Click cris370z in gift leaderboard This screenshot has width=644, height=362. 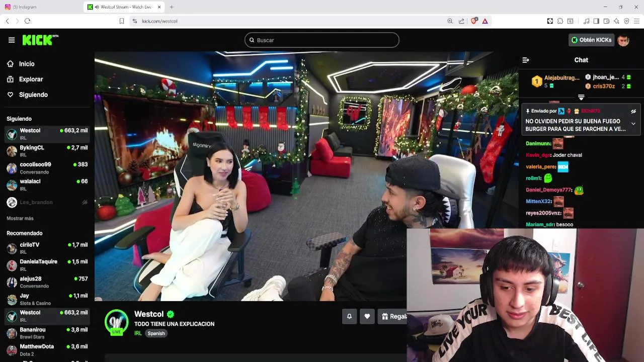[608, 86]
